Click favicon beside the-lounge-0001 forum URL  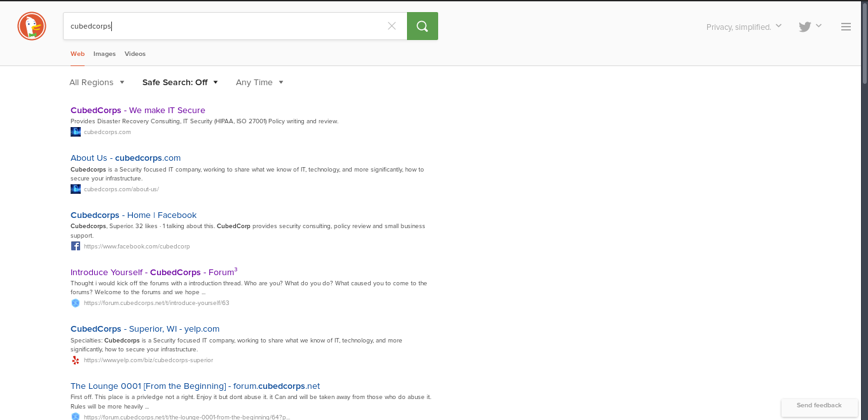(76, 417)
